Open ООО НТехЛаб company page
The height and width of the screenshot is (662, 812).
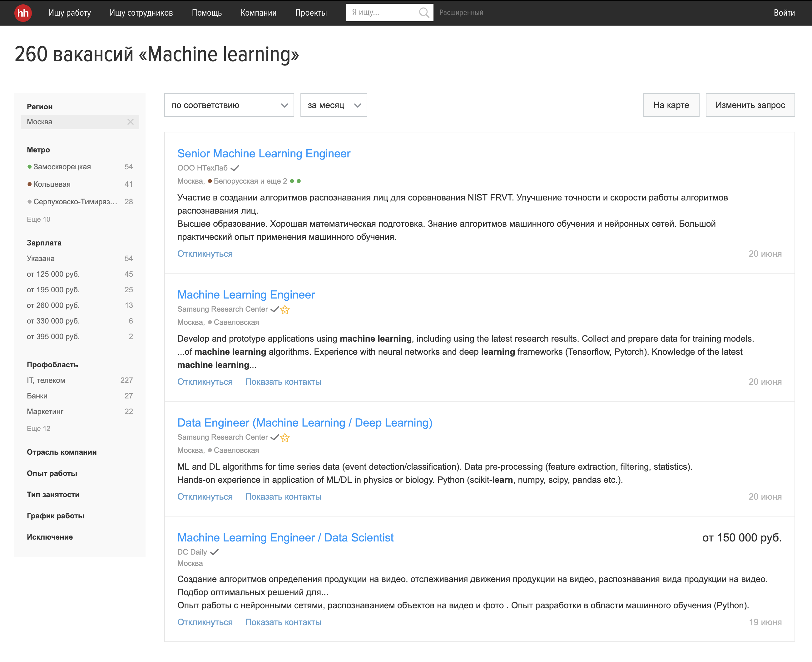pos(202,168)
